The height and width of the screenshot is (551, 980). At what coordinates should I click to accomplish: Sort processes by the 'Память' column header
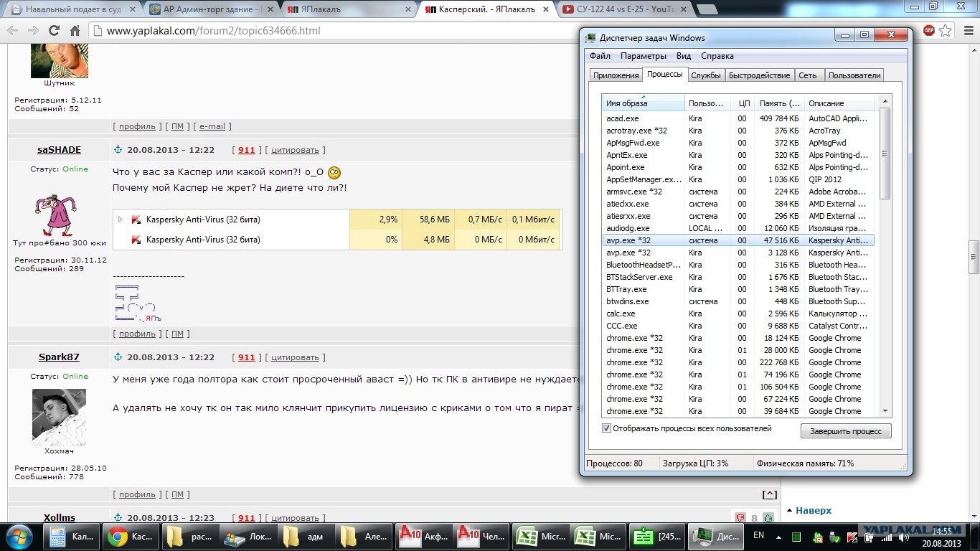click(779, 103)
